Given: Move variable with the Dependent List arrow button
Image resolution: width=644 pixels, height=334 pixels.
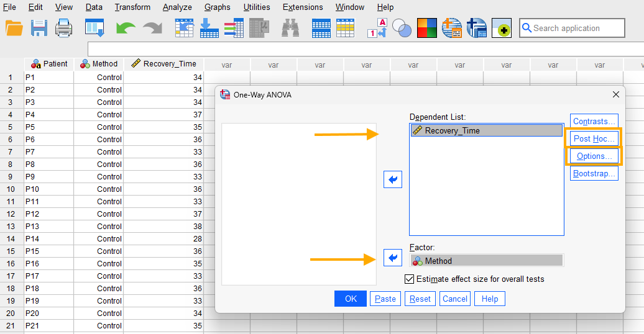Looking at the screenshot, I should point(393,179).
